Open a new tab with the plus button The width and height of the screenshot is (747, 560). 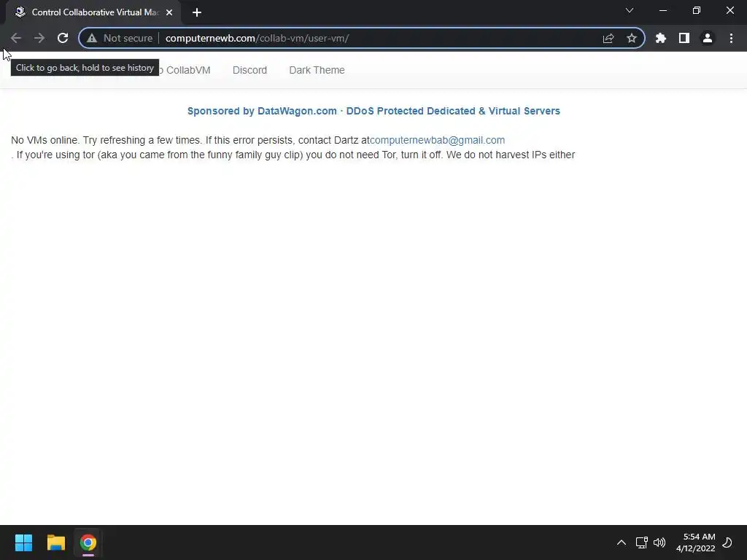(197, 12)
